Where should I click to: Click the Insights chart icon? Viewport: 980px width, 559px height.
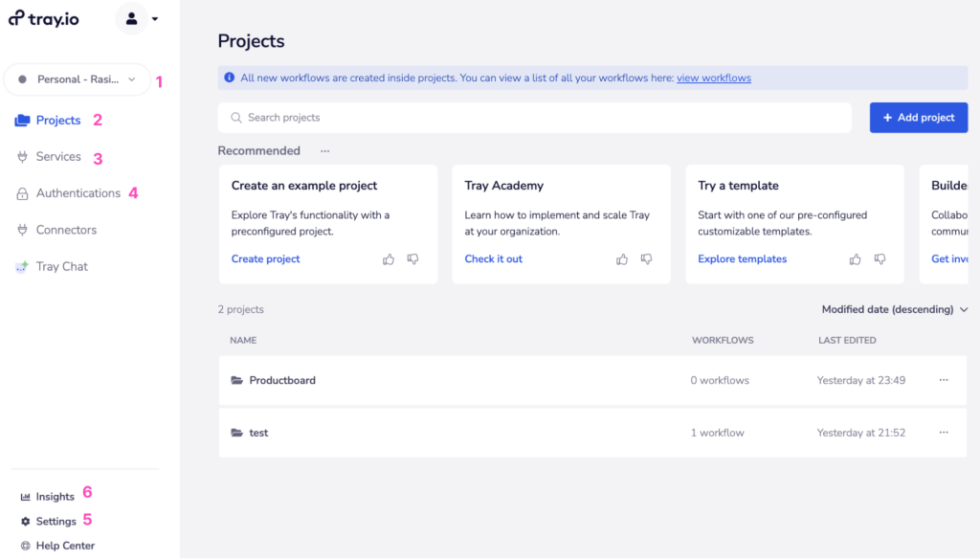[25, 497]
